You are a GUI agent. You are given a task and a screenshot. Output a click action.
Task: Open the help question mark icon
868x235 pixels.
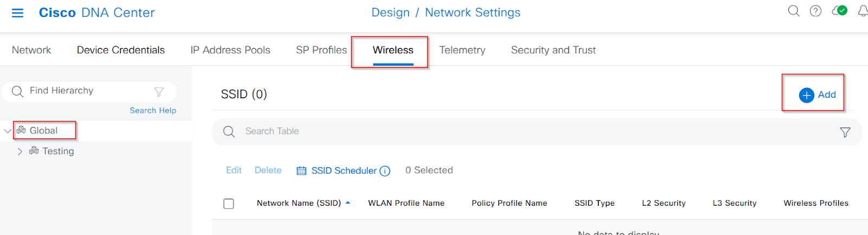coord(815,11)
